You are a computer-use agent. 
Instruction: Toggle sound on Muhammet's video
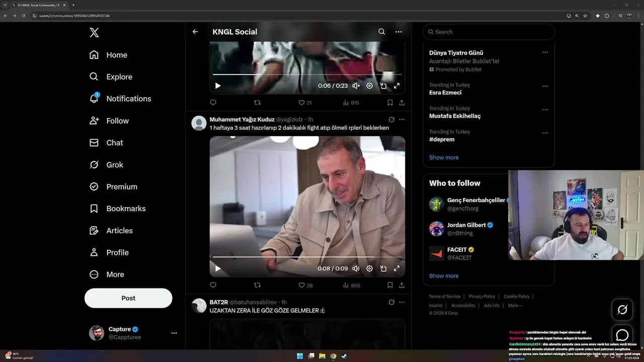point(356,268)
